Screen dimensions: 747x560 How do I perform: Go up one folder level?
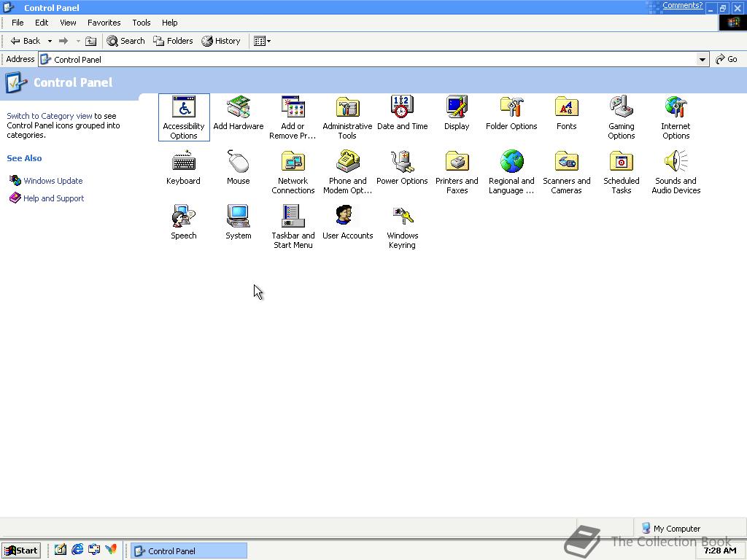pos(90,41)
